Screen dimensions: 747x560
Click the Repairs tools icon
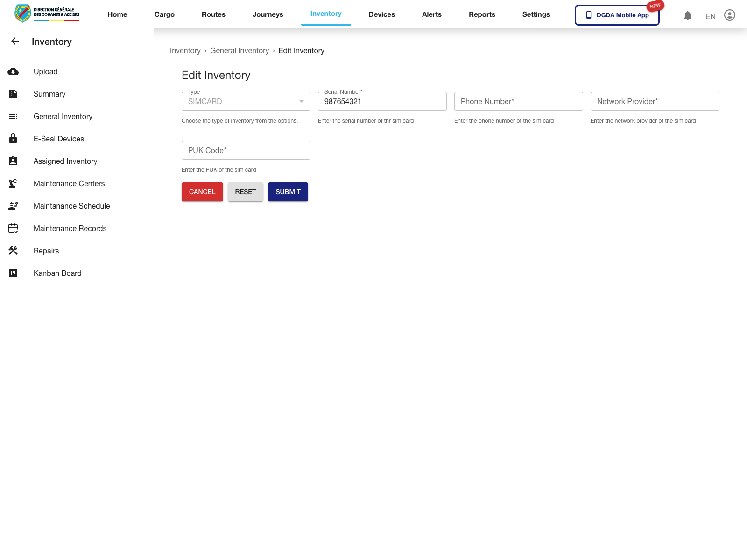coord(13,251)
